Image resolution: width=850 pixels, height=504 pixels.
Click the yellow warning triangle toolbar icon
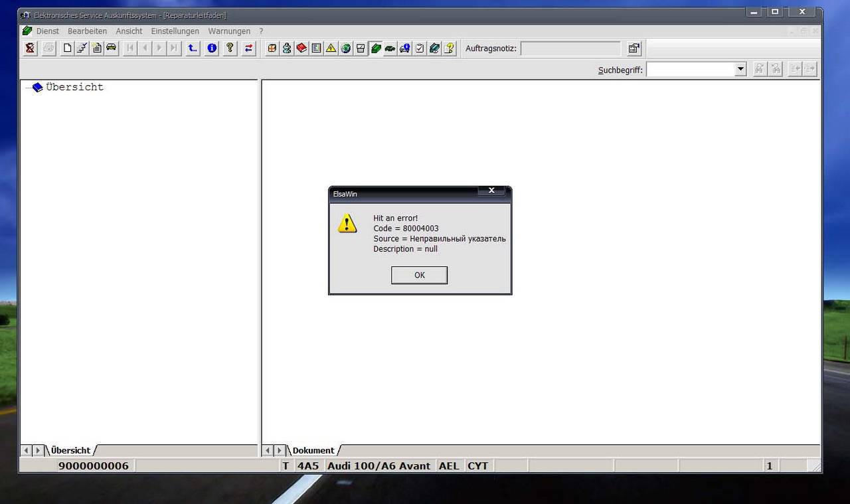pyautogui.click(x=331, y=48)
